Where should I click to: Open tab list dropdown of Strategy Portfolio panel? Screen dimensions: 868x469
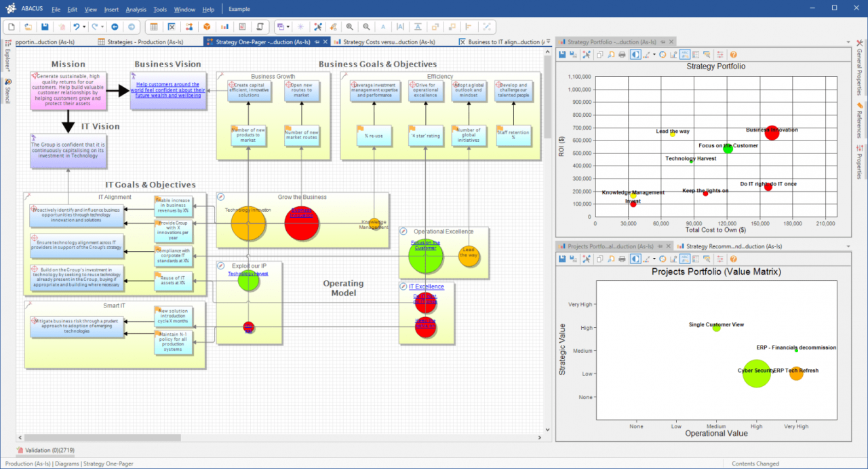point(847,41)
